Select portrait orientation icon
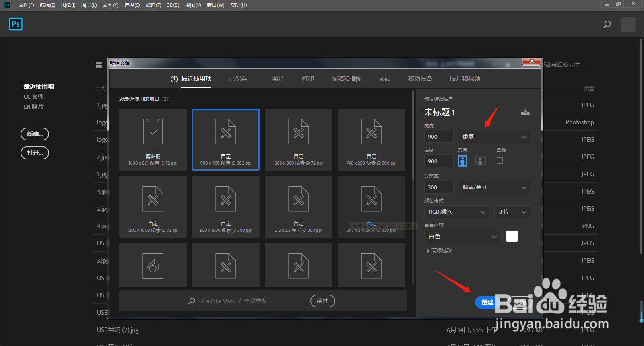Image resolution: width=644 pixels, height=346 pixels. (x=463, y=161)
